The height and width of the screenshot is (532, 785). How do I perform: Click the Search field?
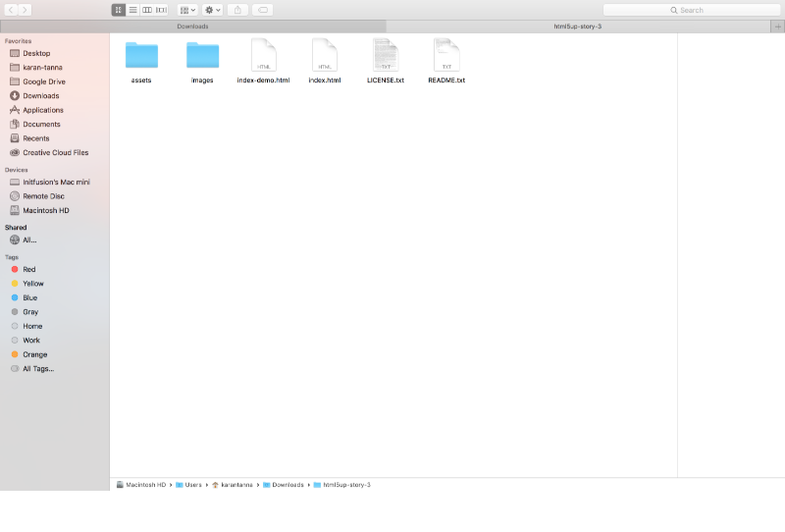[x=692, y=10]
